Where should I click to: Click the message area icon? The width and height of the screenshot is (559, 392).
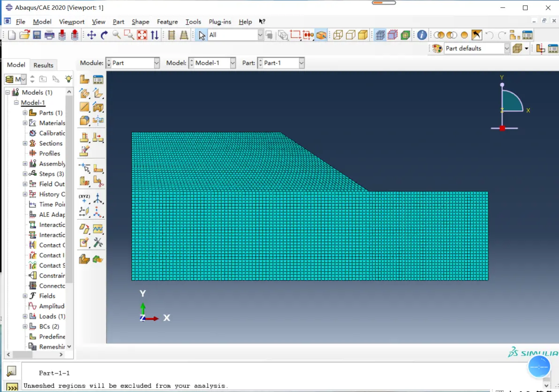[x=11, y=371]
